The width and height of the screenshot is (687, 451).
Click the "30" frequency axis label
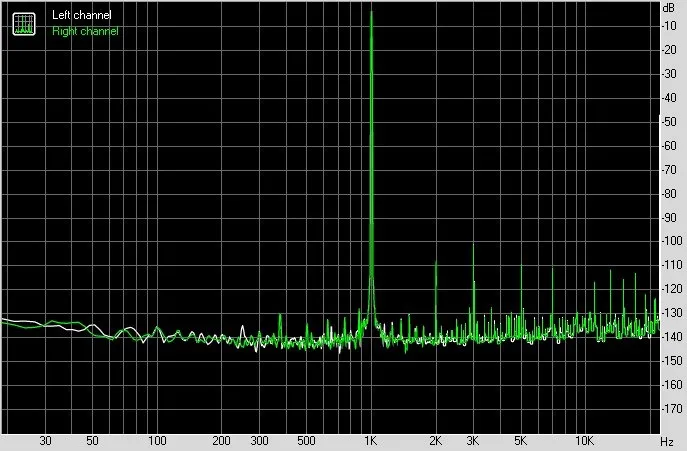pyautogui.click(x=45, y=441)
